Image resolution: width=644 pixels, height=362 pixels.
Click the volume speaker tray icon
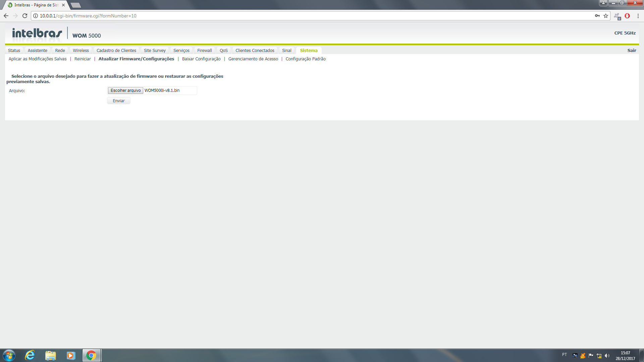(x=607, y=356)
